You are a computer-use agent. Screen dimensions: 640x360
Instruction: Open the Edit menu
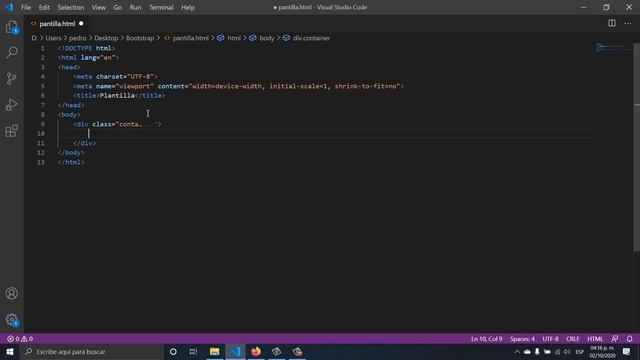click(x=44, y=7)
